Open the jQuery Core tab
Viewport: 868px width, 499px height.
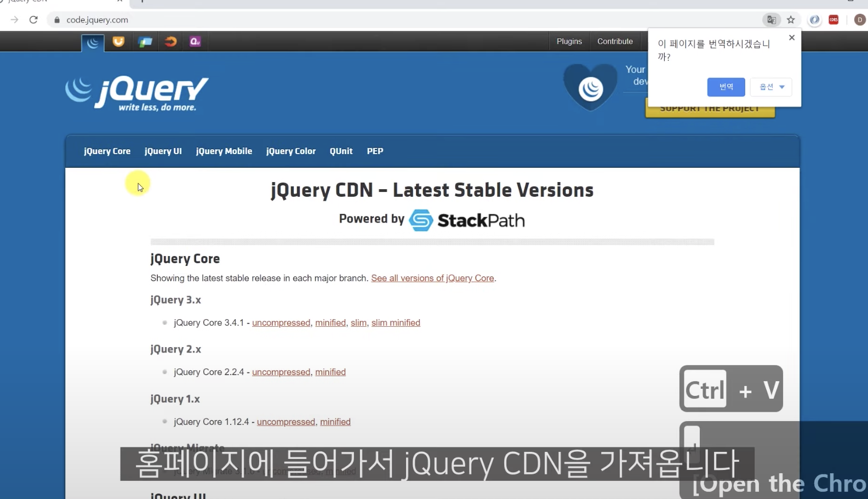(x=107, y=151)
